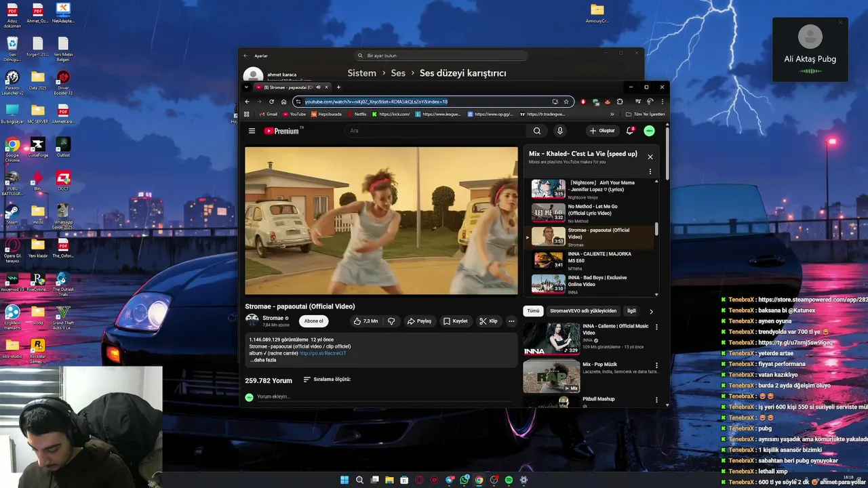Open options for Mix - Pop Müzik recommendation
This screenshot has height=488, width=868.
pyautogui.click(x=656, y=365)
